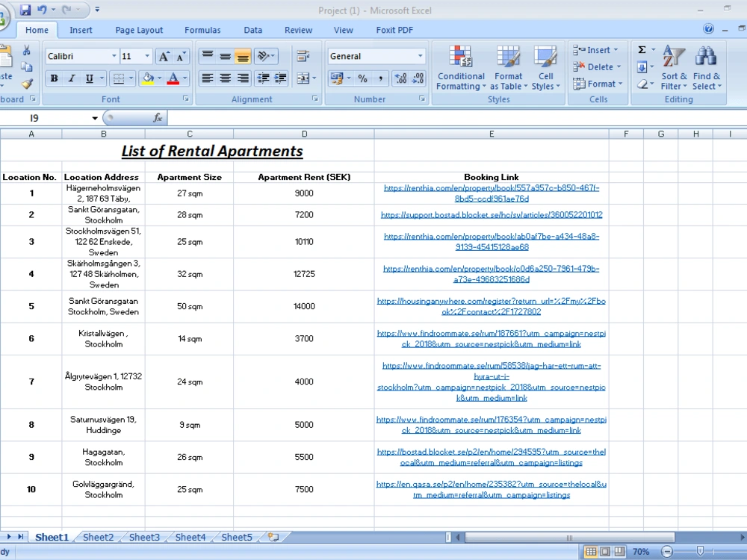Apply red Font Color letter A

(x=173, y=78)
